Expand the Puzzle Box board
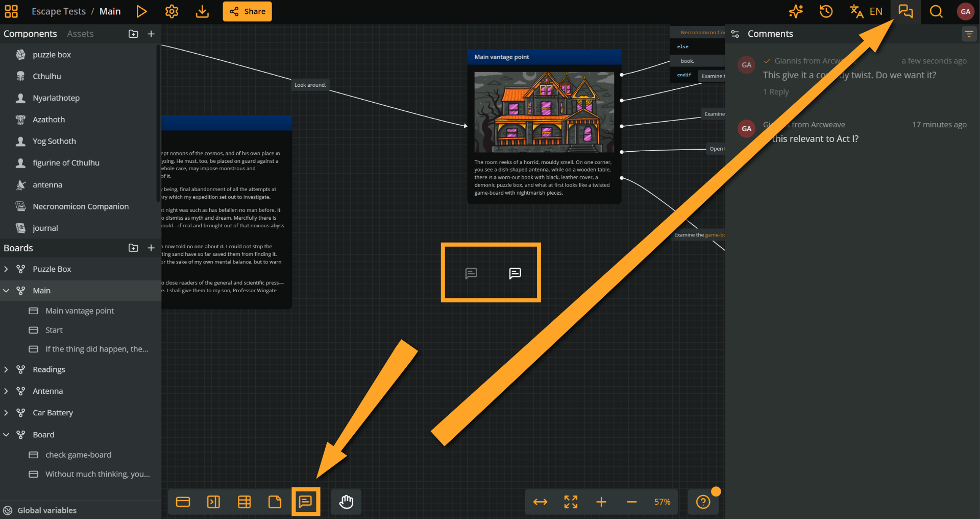 pyautogui.click(x=6, y=269)
